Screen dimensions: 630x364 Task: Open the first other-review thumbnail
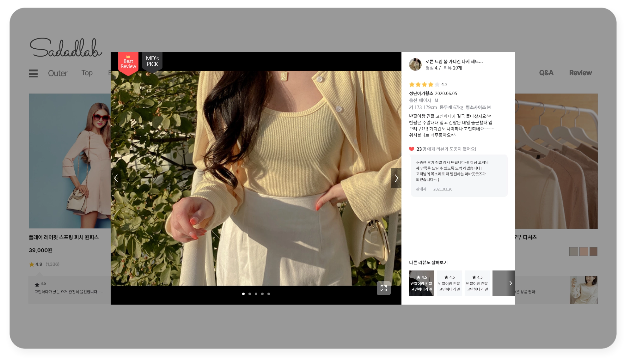pos(421,283)
